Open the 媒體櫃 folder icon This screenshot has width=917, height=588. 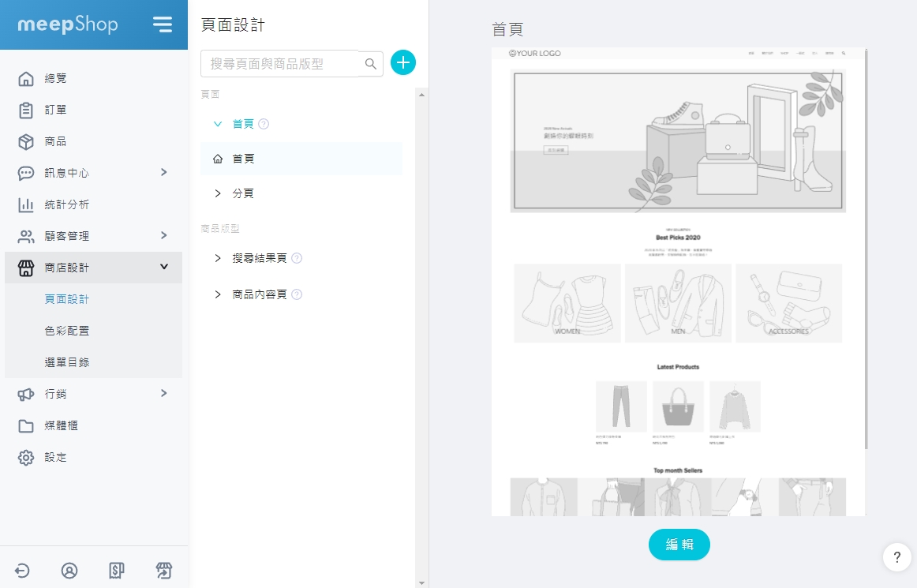pyautogui.click(x=26, y=426)
